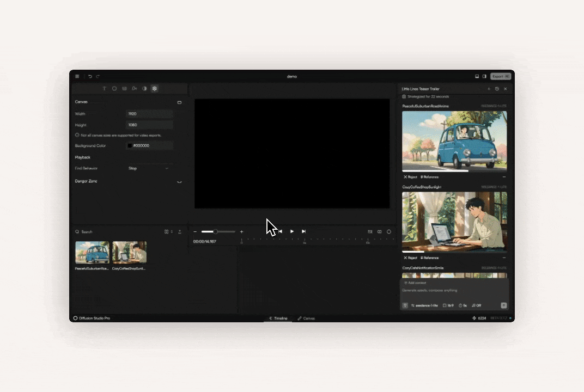Screen dimensions: 584x392
Task: Click the blue car video progress bar
Action: coord(454,171)
